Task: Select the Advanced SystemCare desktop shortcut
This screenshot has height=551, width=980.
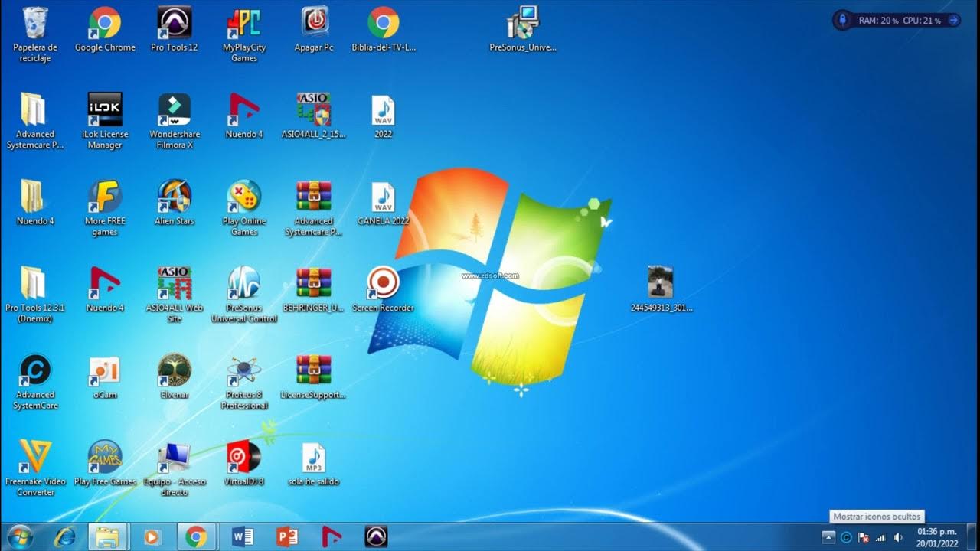Action: click(35, 382)
